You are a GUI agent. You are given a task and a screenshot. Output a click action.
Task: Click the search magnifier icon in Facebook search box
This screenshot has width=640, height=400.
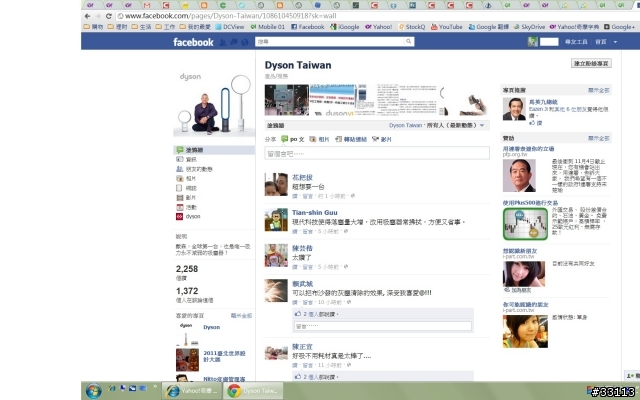[x=408, y=41]
